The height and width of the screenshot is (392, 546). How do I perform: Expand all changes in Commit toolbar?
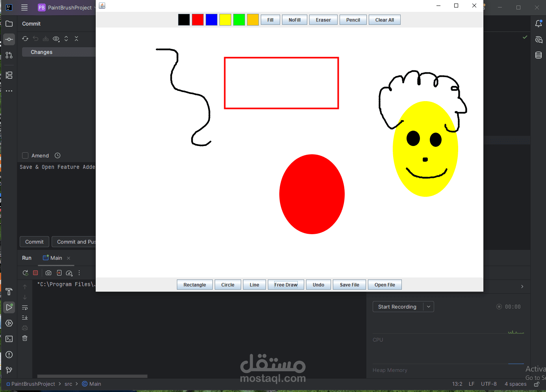(66, 39)
